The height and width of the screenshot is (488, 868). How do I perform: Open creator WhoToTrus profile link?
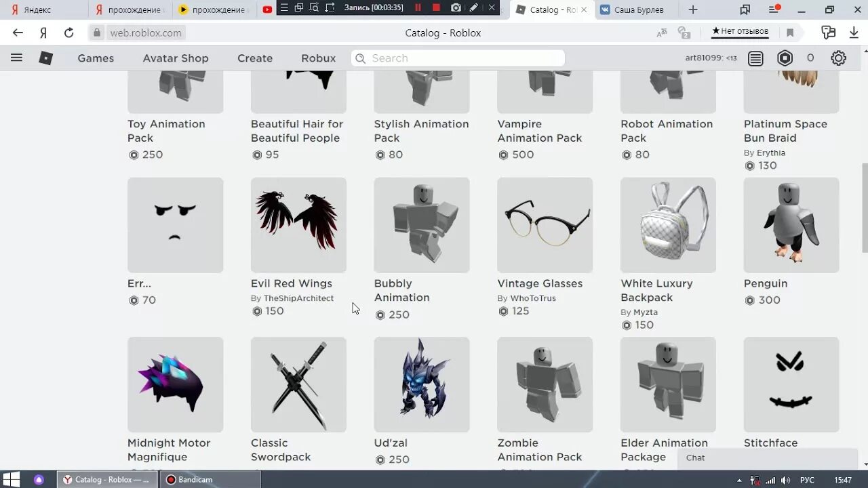(532, 298)
